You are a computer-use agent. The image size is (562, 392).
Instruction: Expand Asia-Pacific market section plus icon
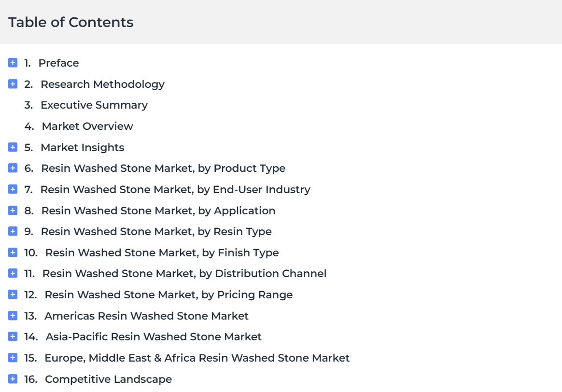(x=13, y=336)
